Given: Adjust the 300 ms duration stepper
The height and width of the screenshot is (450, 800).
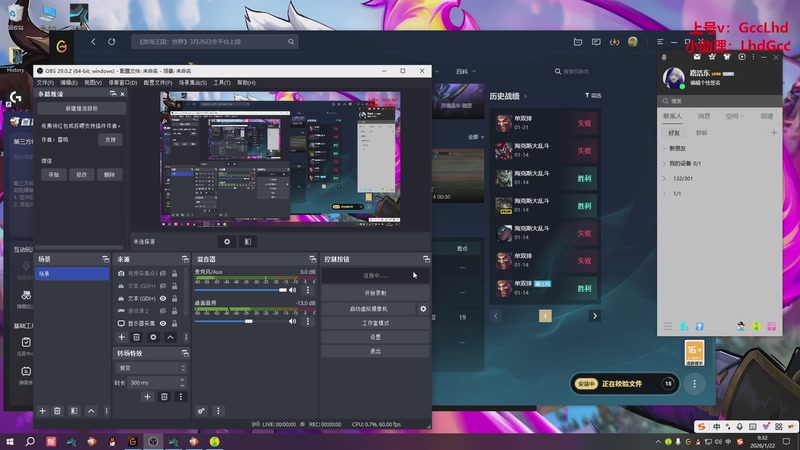Looking at the screenshot, I should click(182, 382).
